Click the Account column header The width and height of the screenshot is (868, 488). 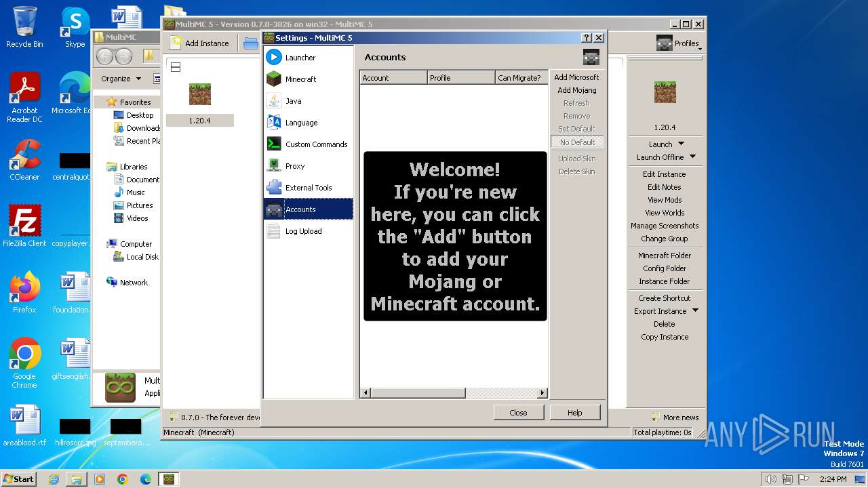point(393,78)
